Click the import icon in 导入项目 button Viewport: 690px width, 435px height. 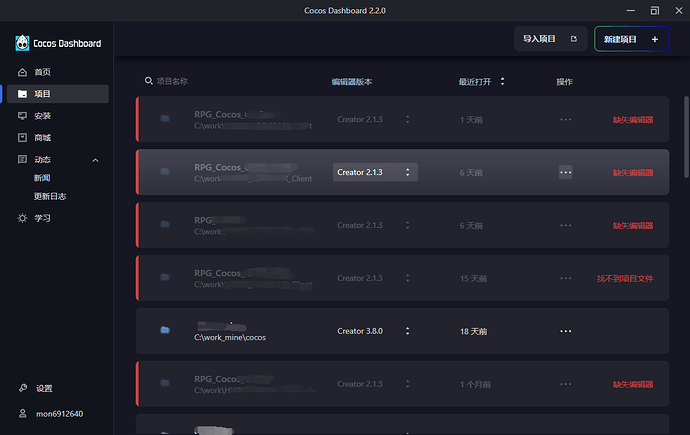click(573, 39)
